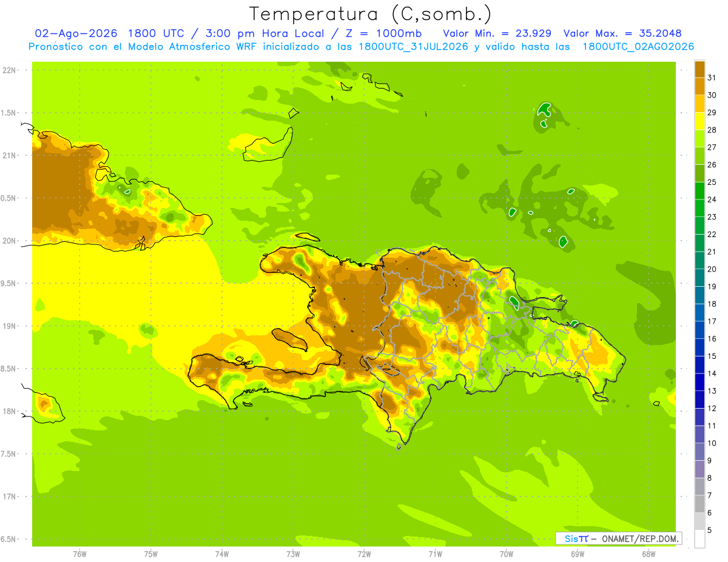
Task: Click legend value 16 on the color scale
Action: 712,339
